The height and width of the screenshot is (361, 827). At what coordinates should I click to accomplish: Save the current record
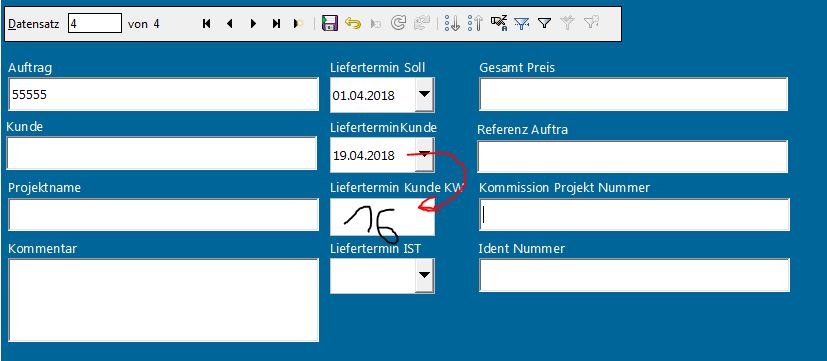[330, 24]
